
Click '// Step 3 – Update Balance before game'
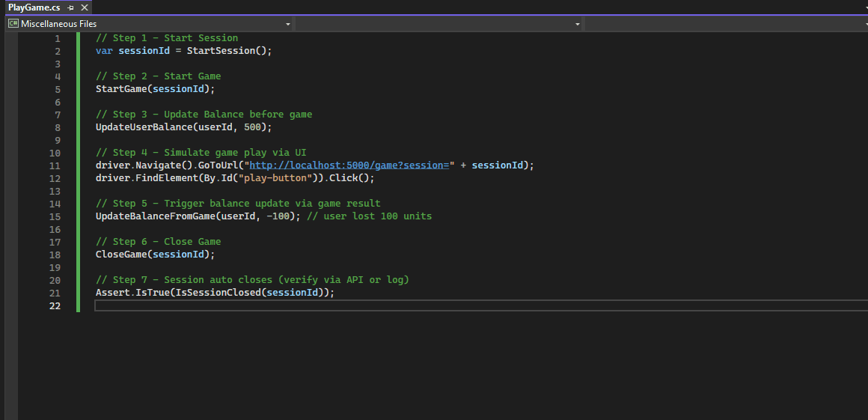tap(204, 115)
